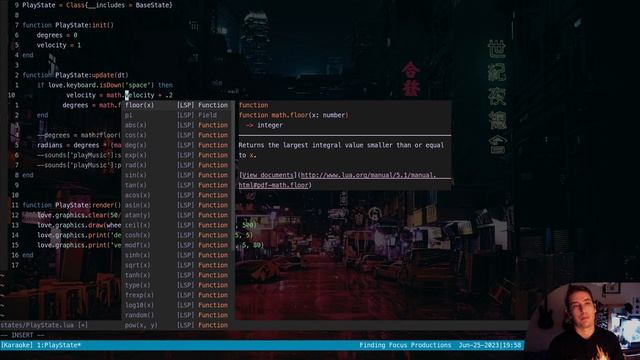Click the PlayState:init() function line
Screen dimensions: 640x360
(68, 25)
